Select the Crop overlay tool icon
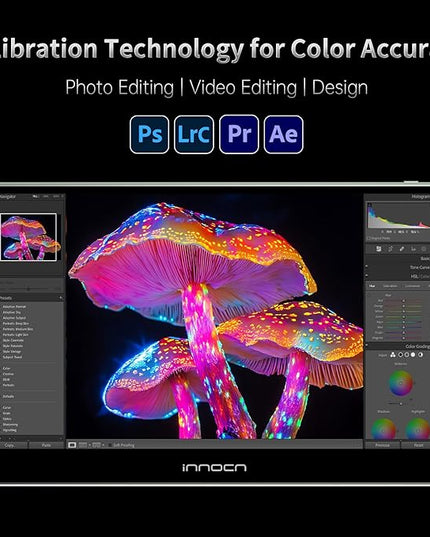 coord(391,249)
